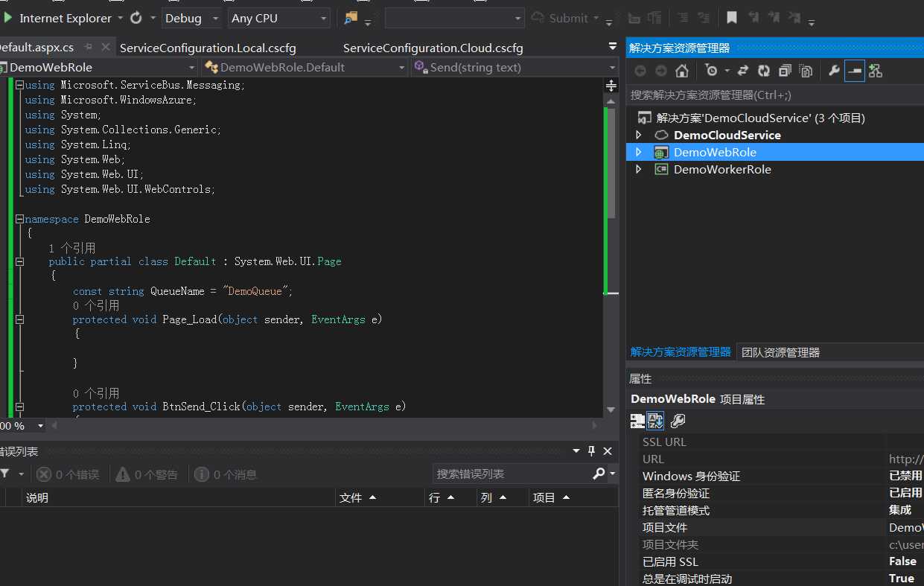Click the view class diagram icon
This screenshot has height=586, width=924.
pyautogui.click(x=875, y=71)
